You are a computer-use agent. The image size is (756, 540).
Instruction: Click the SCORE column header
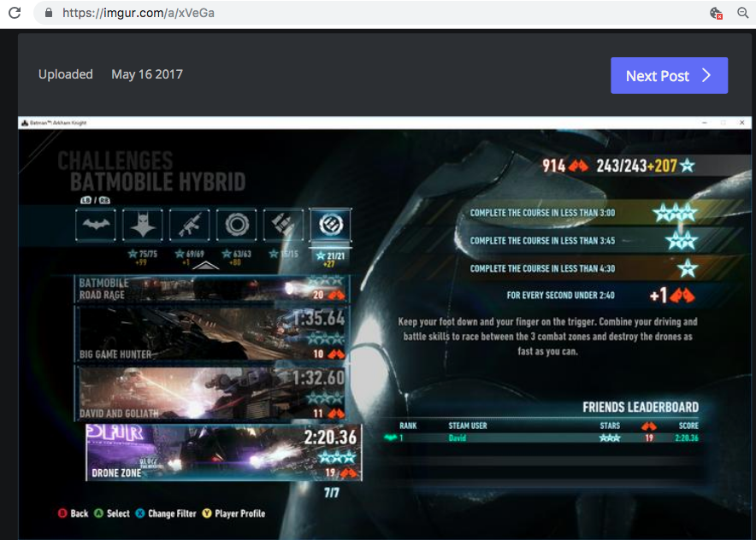[x=688, y=426]
